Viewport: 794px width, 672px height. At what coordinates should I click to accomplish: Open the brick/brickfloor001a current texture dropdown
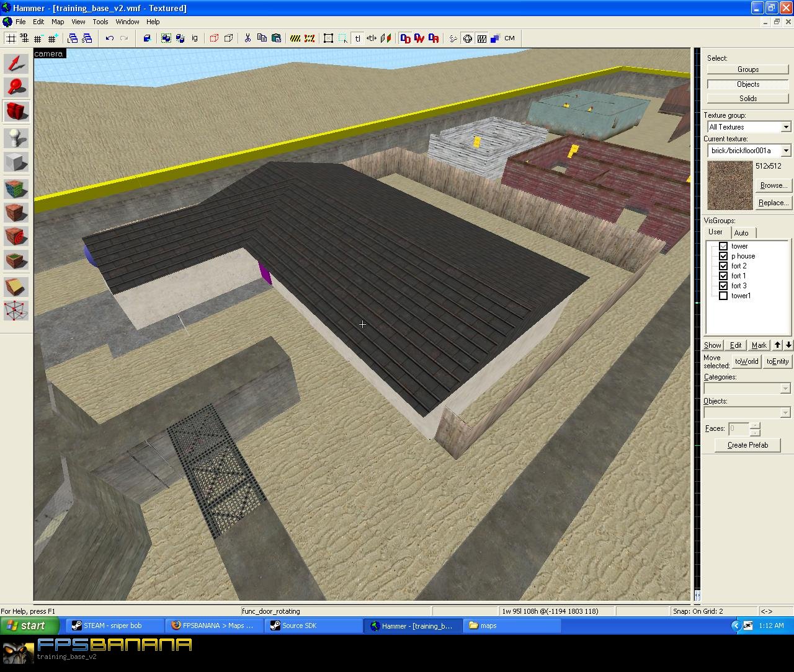coord(785,150)
